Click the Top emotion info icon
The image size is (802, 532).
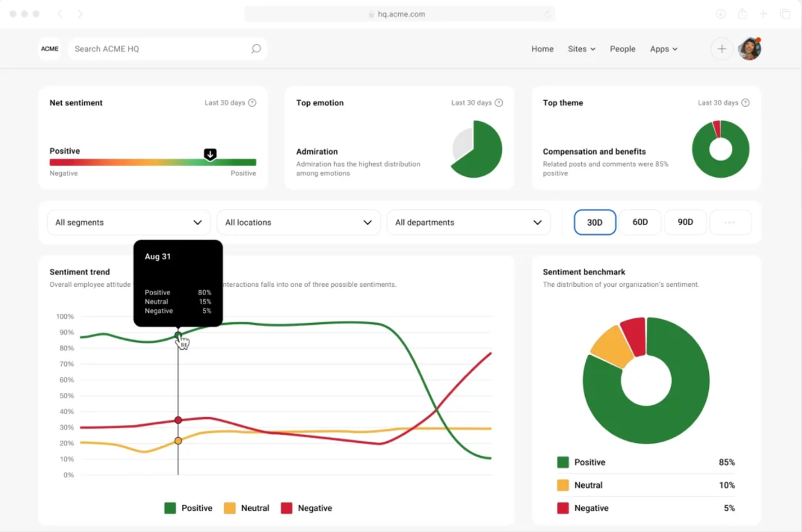pyautogui.click(x=499, y=103)
